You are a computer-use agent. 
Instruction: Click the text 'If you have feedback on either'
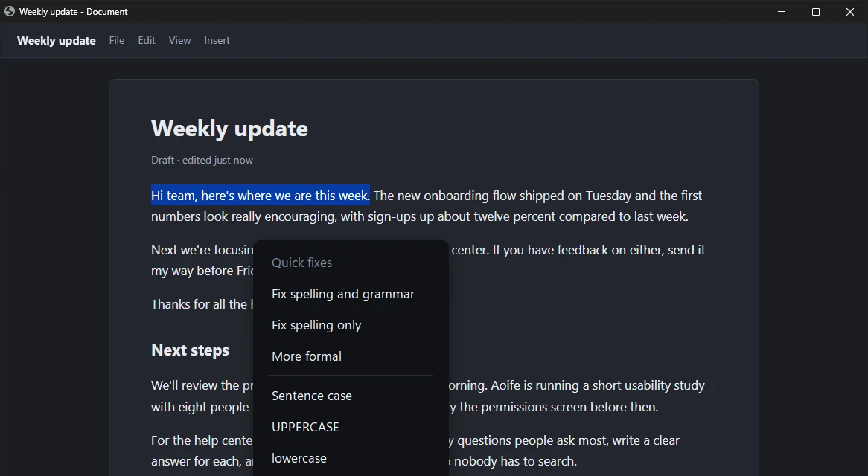tap(578, 250)
